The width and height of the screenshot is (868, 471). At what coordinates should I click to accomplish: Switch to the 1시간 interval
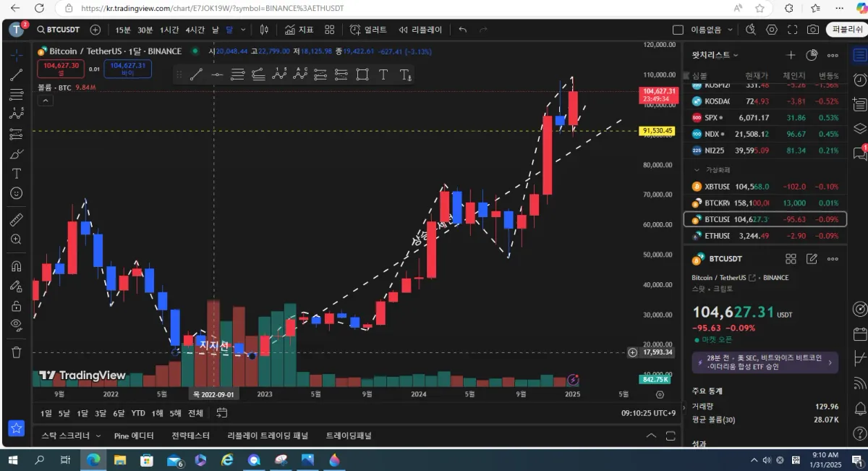(x=169, y=30)
